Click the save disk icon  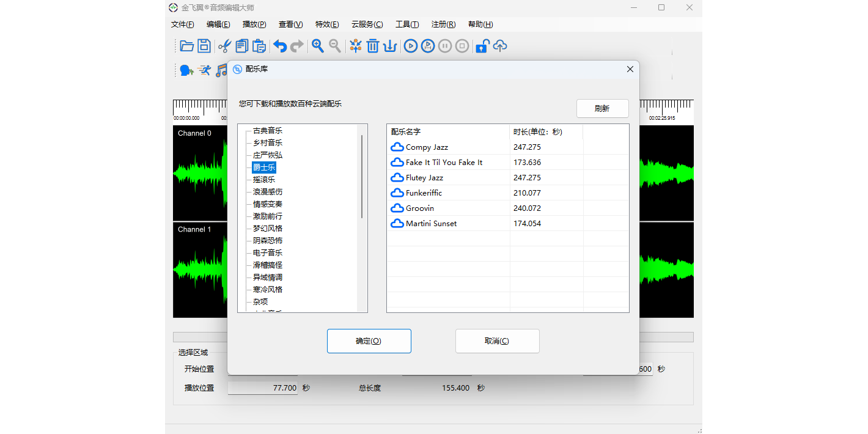tap(204, 46)
